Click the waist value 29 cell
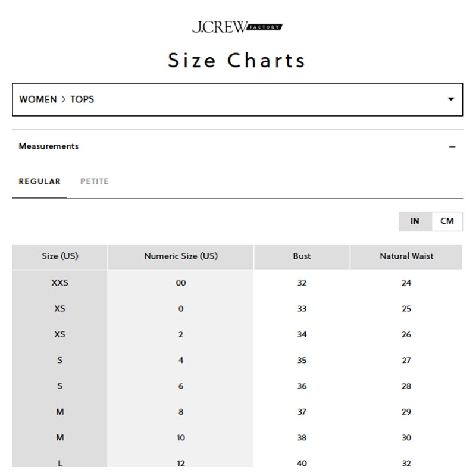The image size is (476, 476). pos(406,412)
